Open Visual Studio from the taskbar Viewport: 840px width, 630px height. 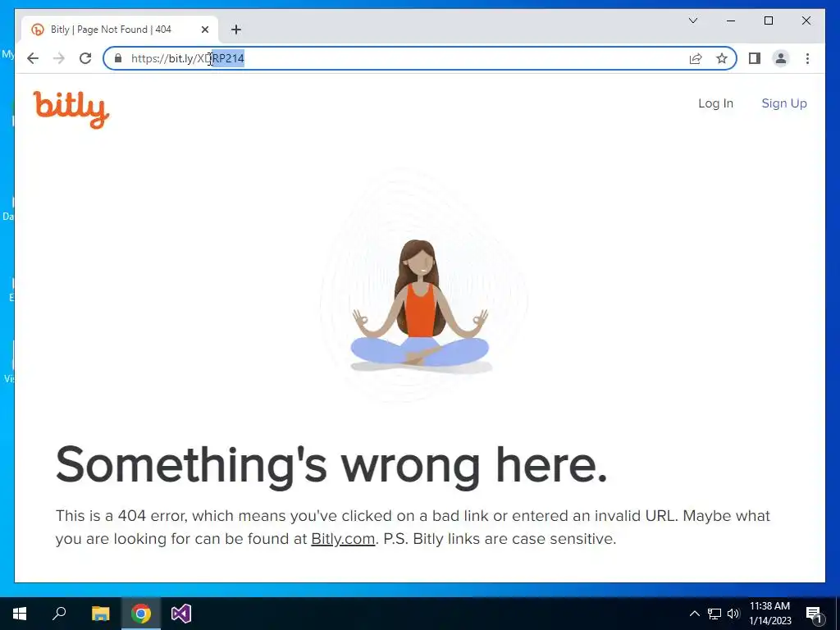point(181,614)
